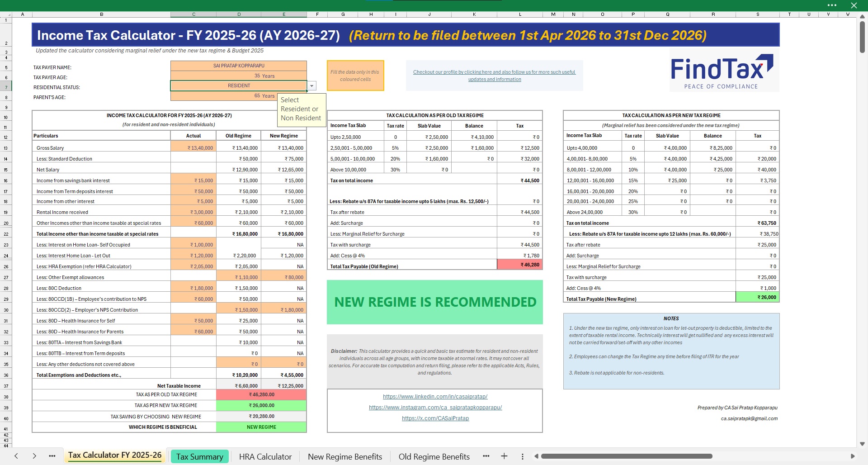
Task: Open the sheet list ellipsis left of the tabs
Action: (52, 456)
